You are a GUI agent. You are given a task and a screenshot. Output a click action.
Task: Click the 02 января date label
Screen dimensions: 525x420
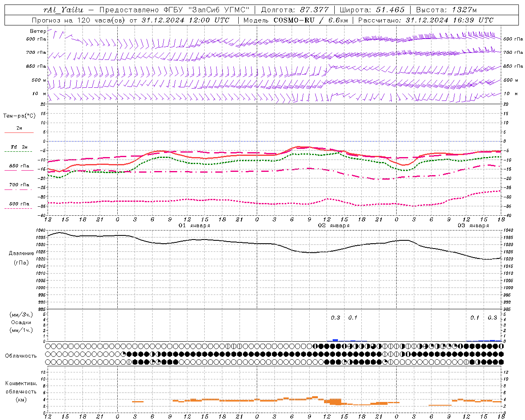pos(334,226)
